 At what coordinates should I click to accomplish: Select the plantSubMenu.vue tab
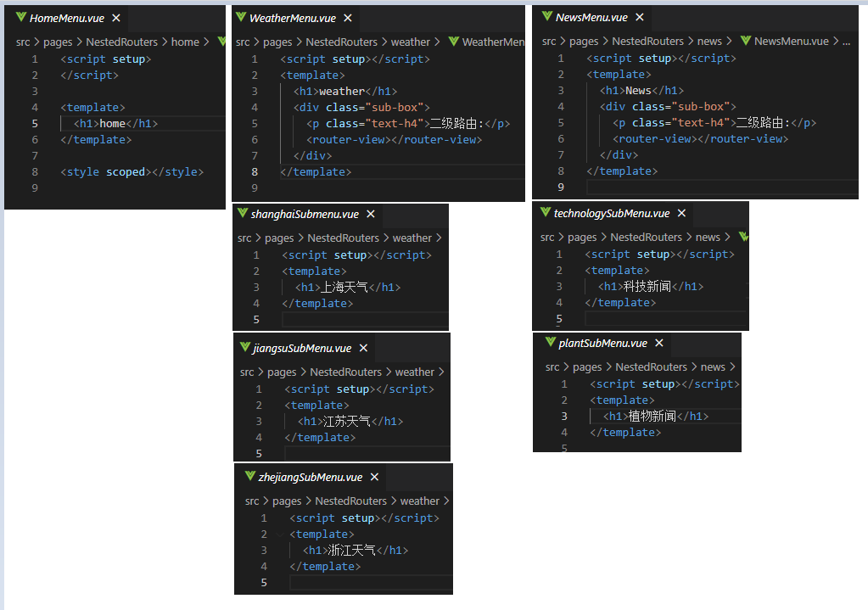click(602, 344)
